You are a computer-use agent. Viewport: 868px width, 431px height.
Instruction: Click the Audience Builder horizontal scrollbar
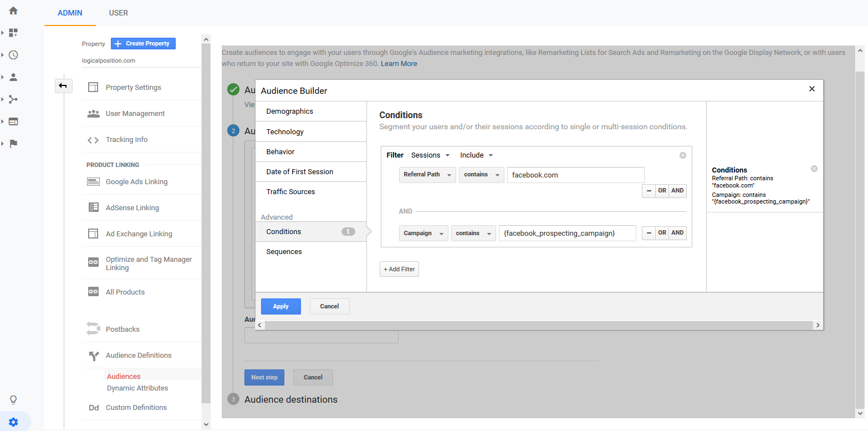pyautogui.click(x=539, y=325)
